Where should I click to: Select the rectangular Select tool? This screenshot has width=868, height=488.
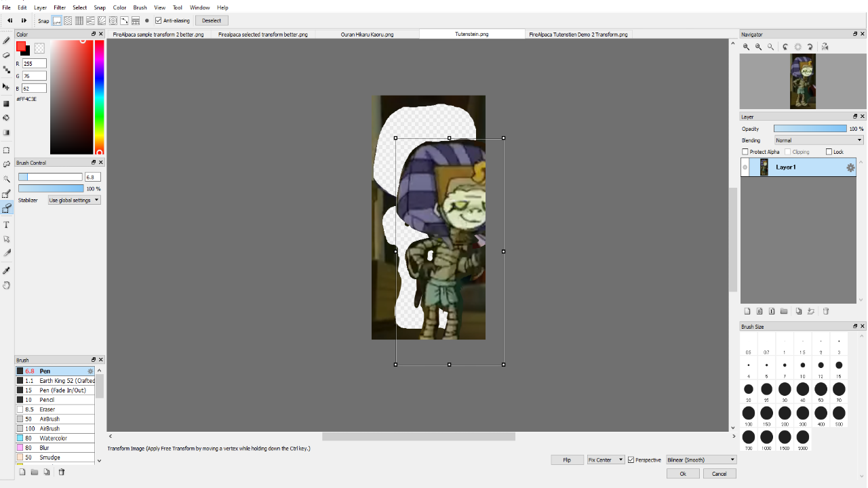coord(7,150)
